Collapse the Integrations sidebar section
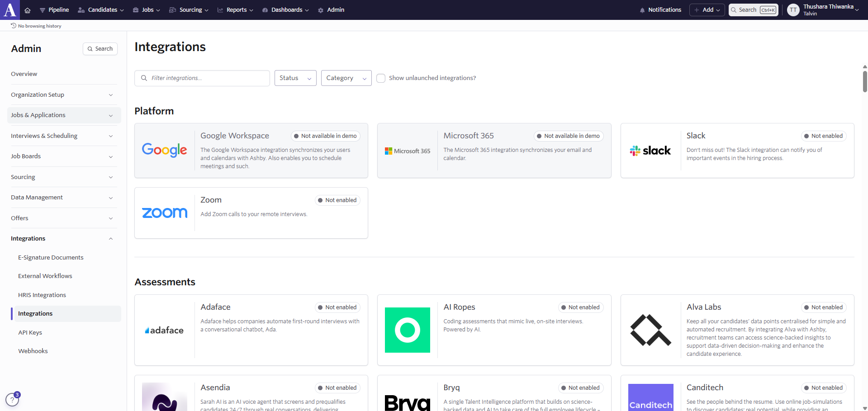The image size is (868, 411). [x=62, y=238]
